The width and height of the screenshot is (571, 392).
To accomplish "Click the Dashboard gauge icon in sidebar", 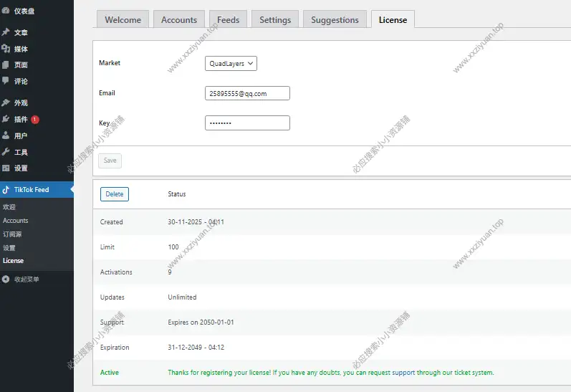I will pos(6,11).
